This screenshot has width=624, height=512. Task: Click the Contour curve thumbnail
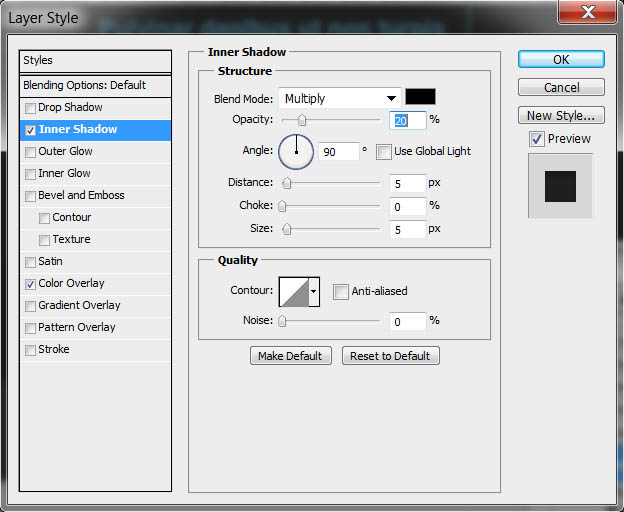(294, 292)
